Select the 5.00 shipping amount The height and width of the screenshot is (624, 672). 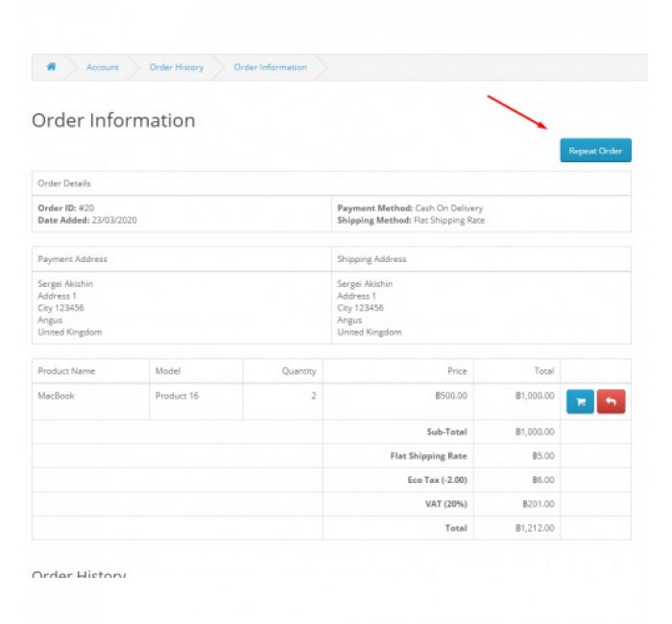pos(543,456)
